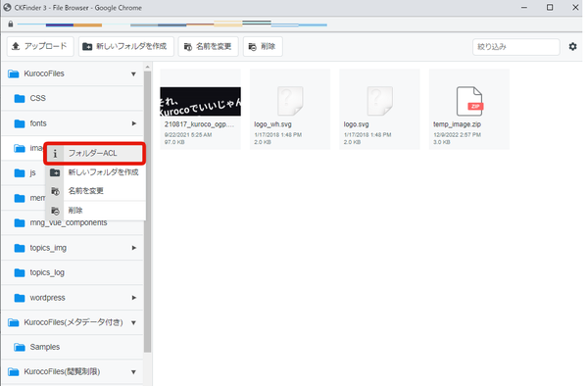Expand the wordpress folder arrow

pos(134,298)
